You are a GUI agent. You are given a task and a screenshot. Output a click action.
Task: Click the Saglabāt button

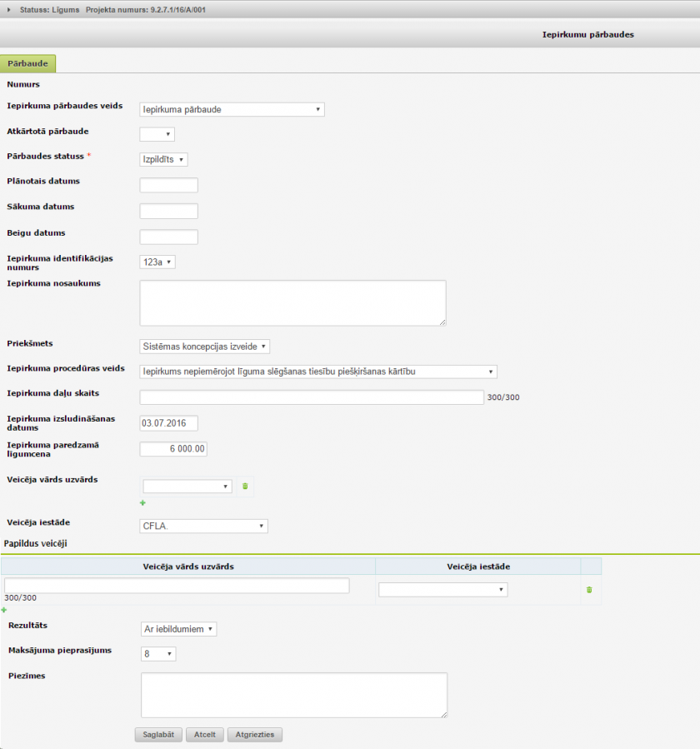point(158,735)
